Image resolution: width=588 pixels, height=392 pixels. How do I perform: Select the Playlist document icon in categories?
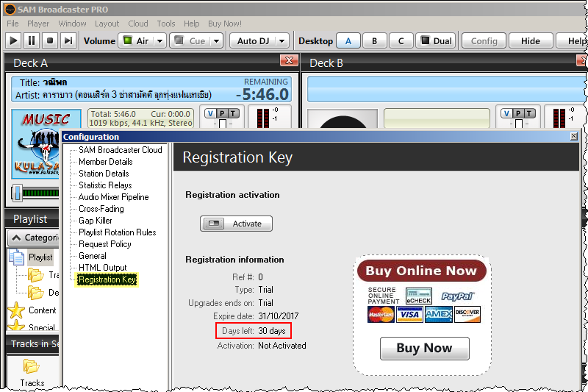point(16,257)
